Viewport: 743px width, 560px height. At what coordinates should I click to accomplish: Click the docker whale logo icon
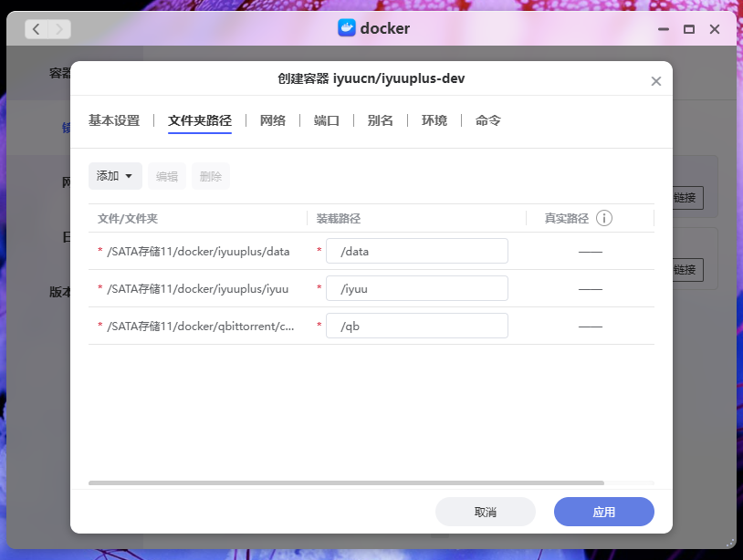[347, 28]
